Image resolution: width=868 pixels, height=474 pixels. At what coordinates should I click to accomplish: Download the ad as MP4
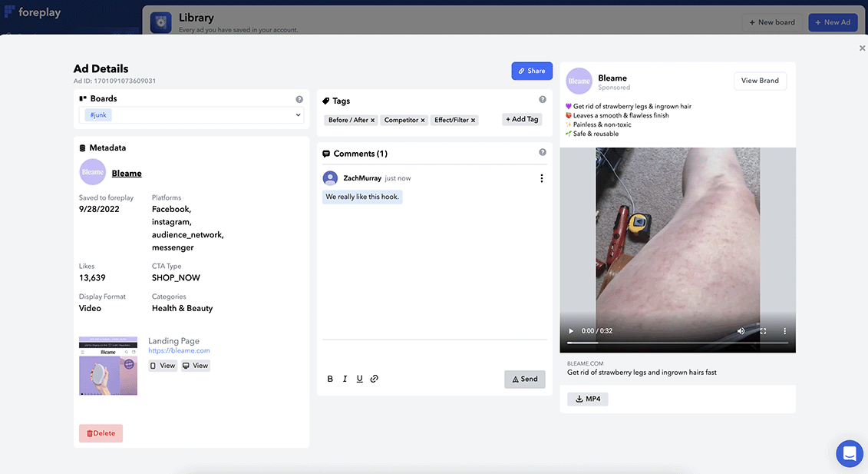tap(588, 399)
